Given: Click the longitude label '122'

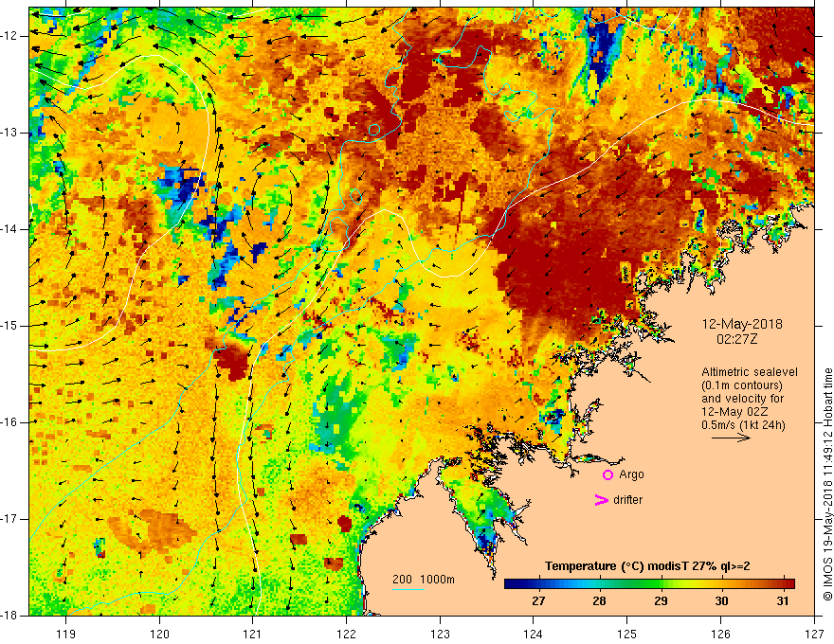Looking at the screenshot, I should click(x=346, y=634).
